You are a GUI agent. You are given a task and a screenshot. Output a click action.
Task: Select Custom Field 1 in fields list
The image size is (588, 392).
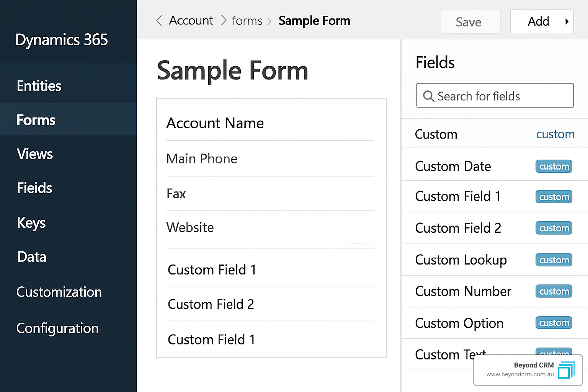495,196
